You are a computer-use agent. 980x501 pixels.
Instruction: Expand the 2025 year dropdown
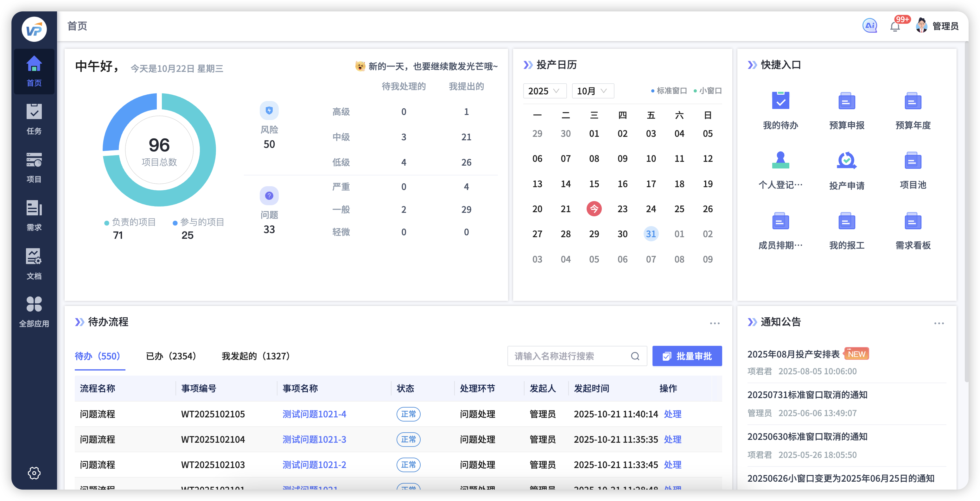click(544, 91)
